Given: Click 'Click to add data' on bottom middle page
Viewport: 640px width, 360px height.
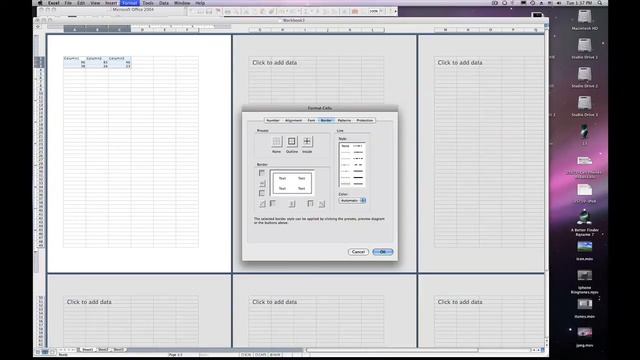Looking at the screenshot, I should coord(275,302).
